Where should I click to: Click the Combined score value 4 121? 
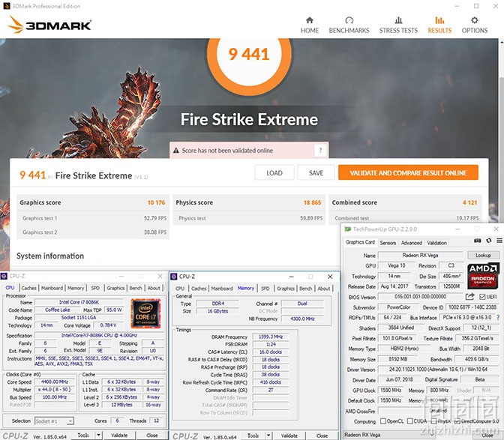(x=470, y=202)
